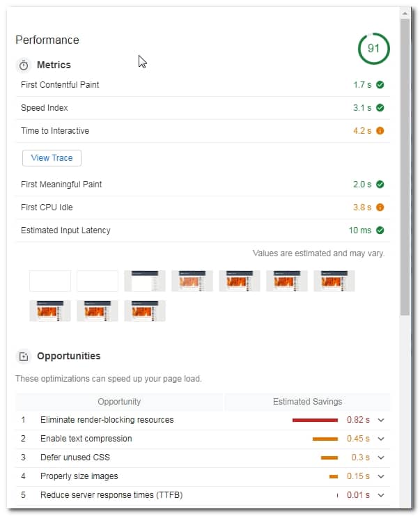Click the first blank filmstrip thumbnail
The height and width of the screenshot is (516, 420).
(x=50, y=281)
